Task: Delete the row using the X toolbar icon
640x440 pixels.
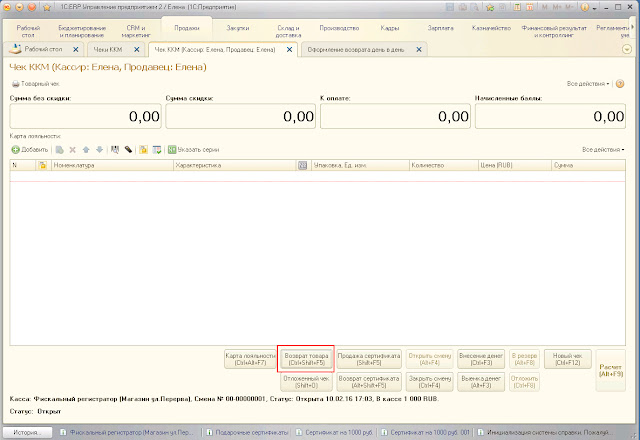Action: pos(73,150)
